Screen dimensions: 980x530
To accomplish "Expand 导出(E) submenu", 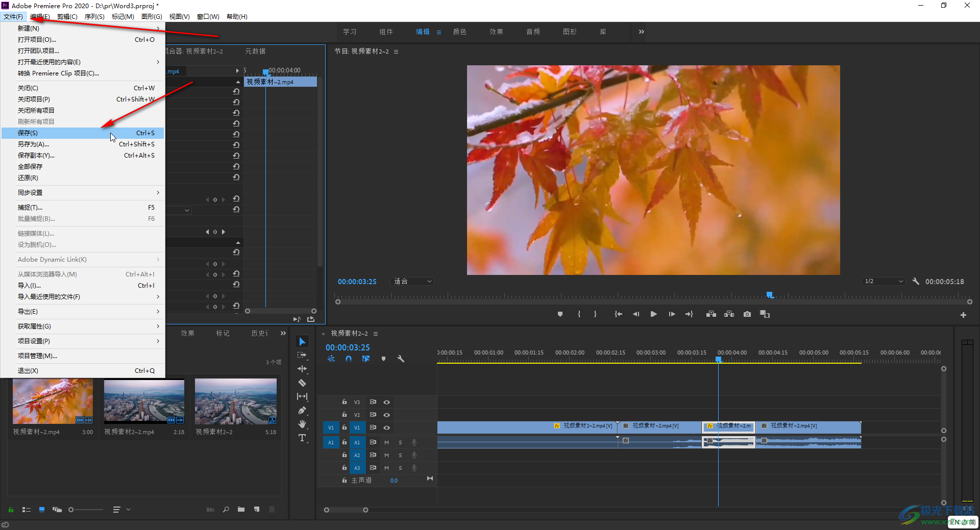I will point(83,311).
